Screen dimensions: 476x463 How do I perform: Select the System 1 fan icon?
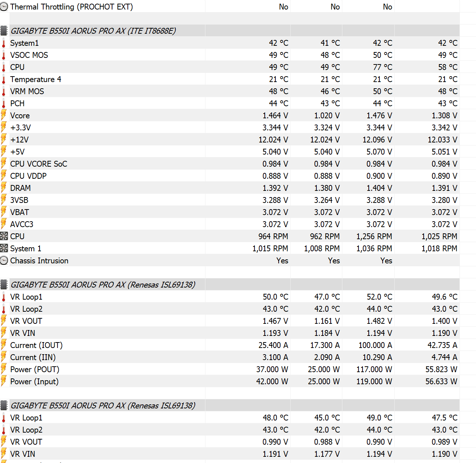(x=4, y=248)
